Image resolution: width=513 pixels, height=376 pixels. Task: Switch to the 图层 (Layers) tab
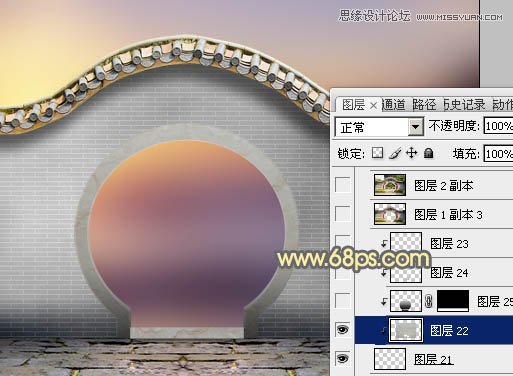[353, 105]
